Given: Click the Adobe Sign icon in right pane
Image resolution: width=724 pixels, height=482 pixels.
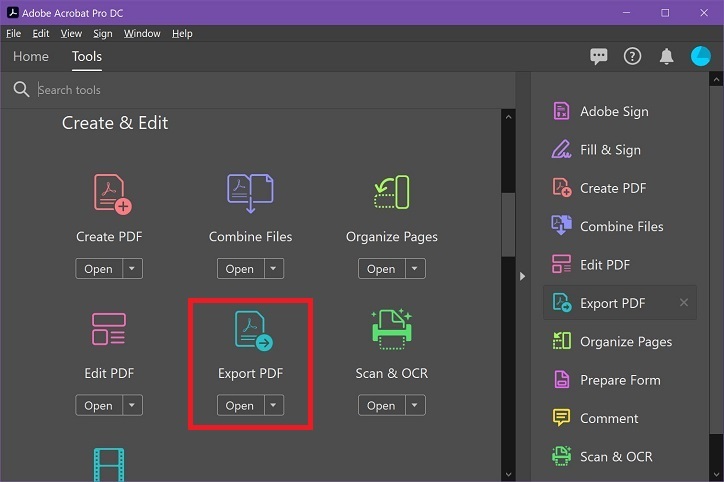Looking at the screenshot, I should point(561,111).
